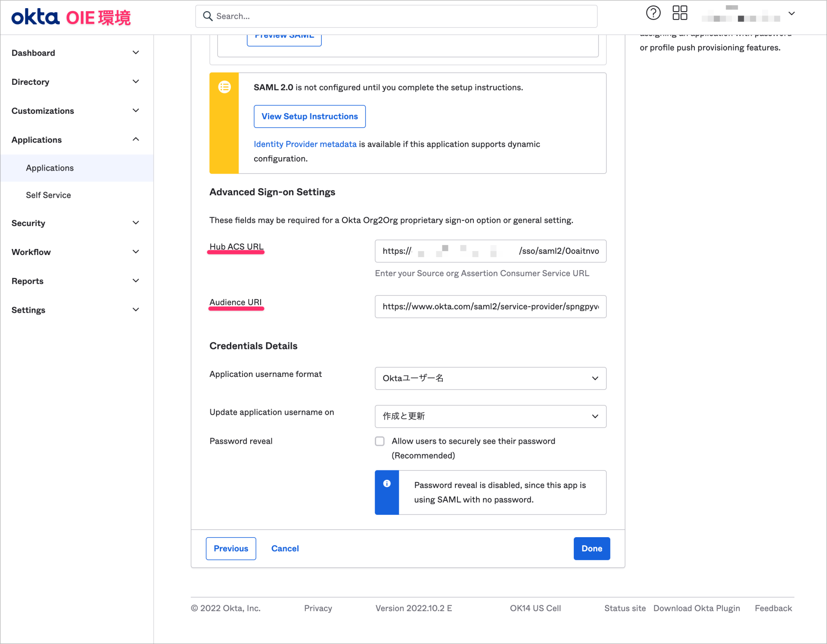
Task: Open the Update application username on dropdown
Action: click(490, 416)
